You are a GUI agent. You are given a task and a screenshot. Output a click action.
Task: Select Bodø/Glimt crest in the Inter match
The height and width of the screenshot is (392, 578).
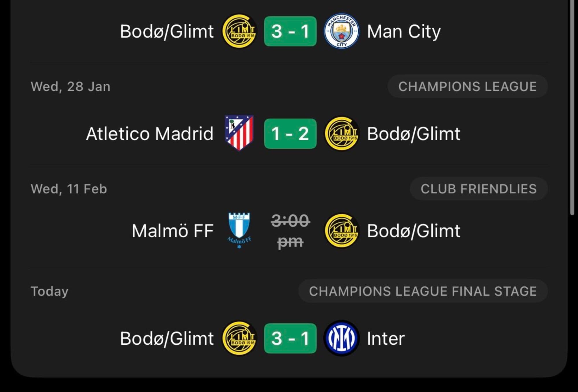[239, 338]
